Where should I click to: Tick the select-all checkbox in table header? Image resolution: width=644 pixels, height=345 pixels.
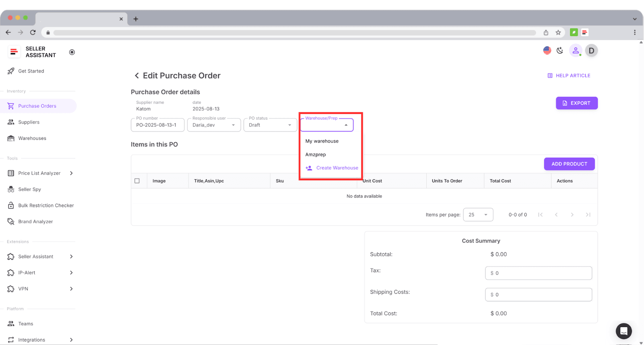point(137,181)
